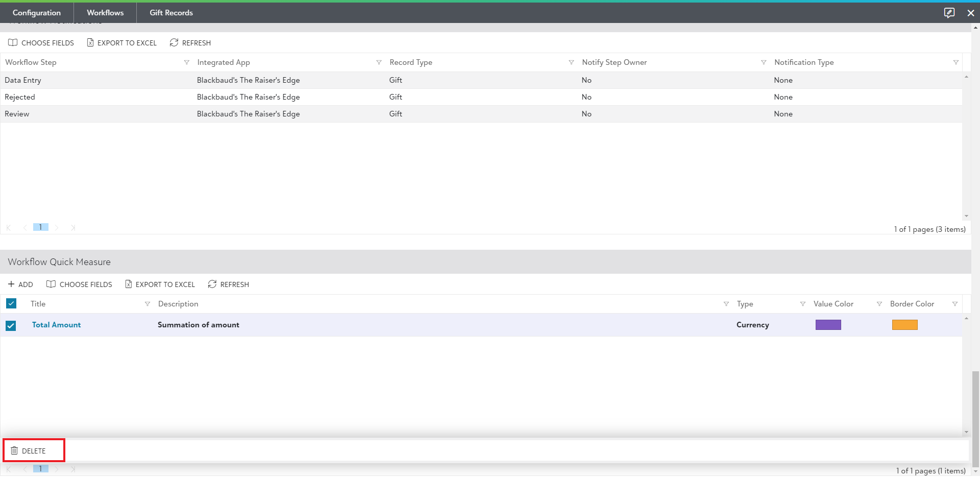Click the purple Value Color swatch
This screenshot has height=477, width=980.
point(828,325)
